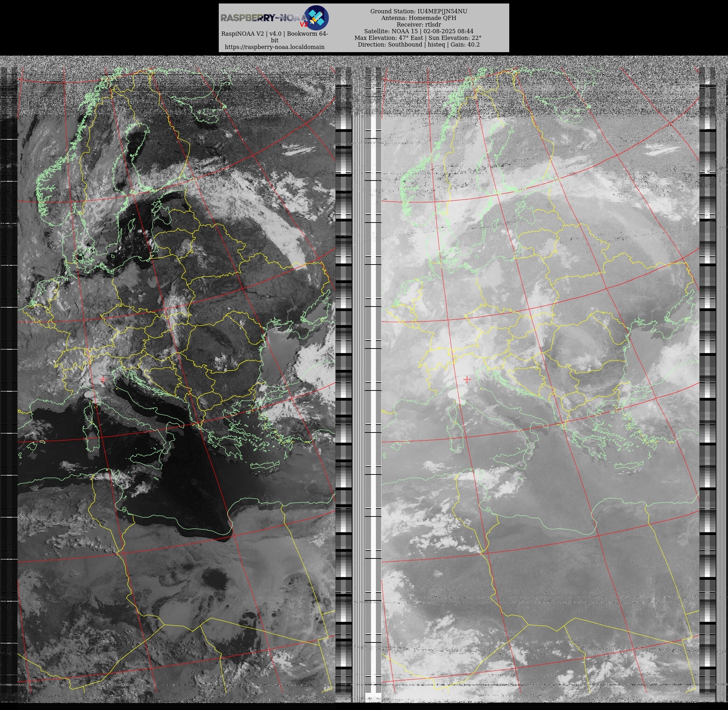728x710 pixels.
Task: Click the satellite logo icon in header
Action: (x=316, y=17)
